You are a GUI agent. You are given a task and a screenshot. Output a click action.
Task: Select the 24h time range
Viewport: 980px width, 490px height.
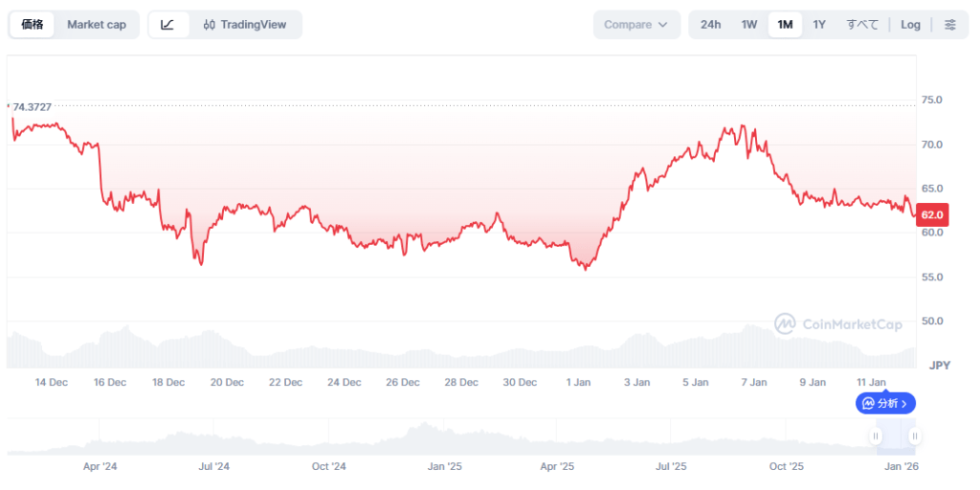click(x=710, y=25)
